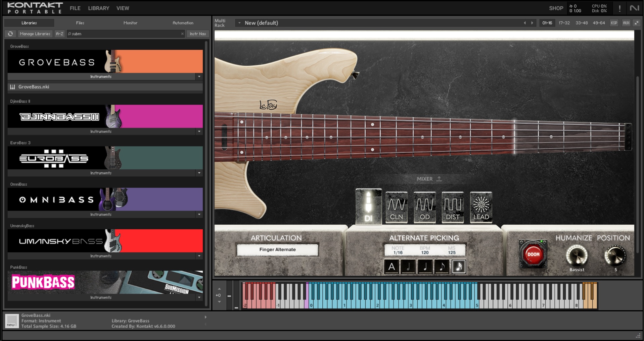Enable the A auto picking mode
This screenshot has height=341, width=644.
pos(392,267)
